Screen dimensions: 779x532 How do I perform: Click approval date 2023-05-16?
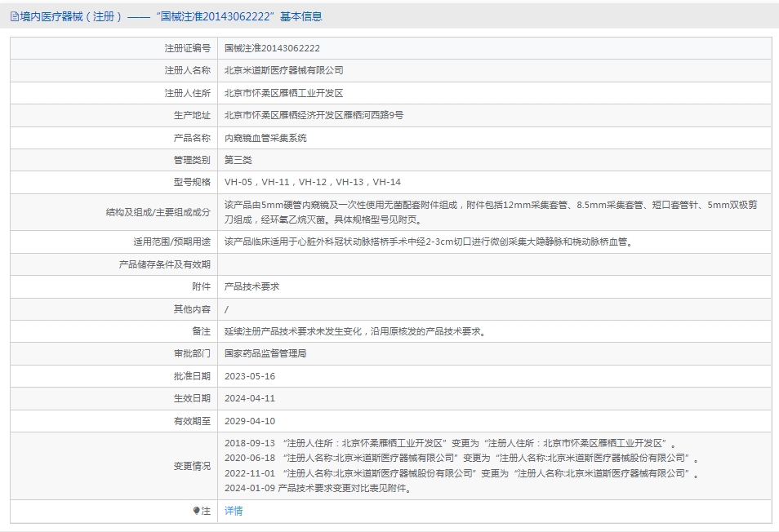(250, 376)
